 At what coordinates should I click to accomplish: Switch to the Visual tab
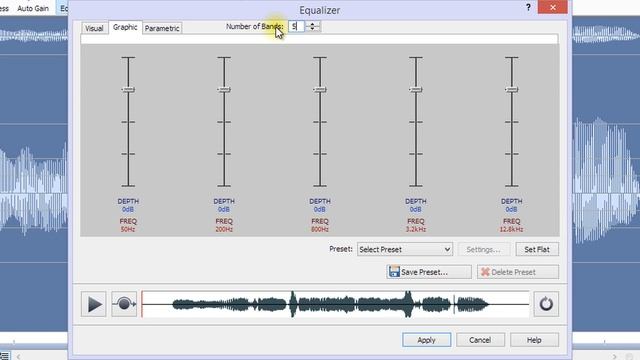point(94,28)
